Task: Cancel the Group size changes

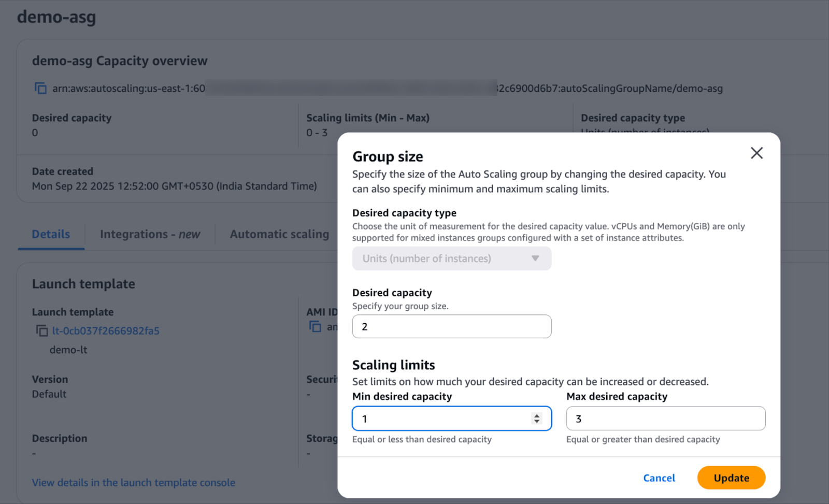Action: pos(659,478)
